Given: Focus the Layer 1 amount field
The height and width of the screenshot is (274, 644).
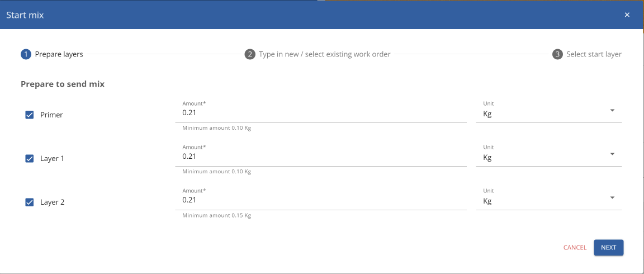Looking at the screenshot, I should click(321, 157).
